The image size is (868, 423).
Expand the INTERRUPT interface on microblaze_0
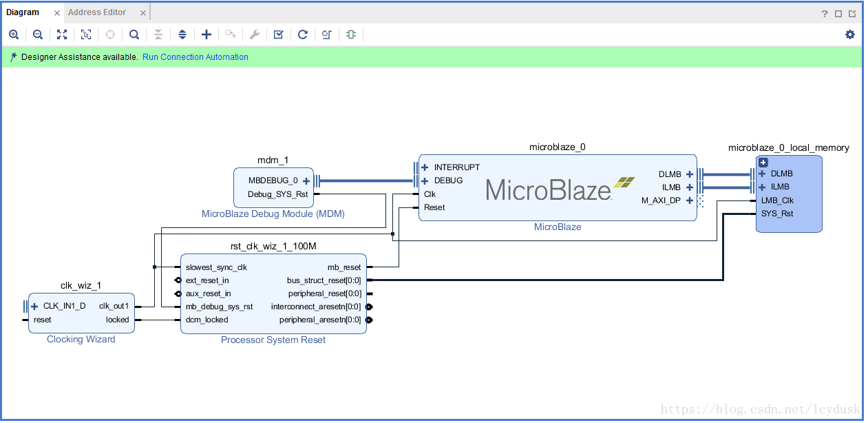[425, 167]
